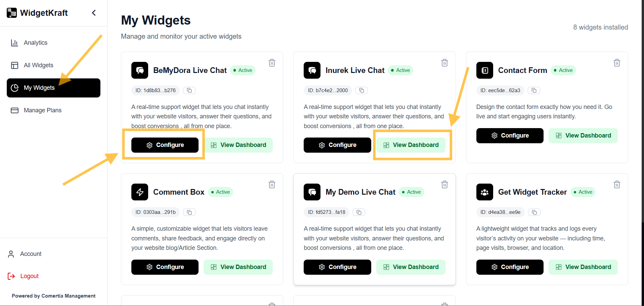This screenshot has width=644, height=306.
Task: View Dashboard for Inurek Live Chat
Action: point(411,145)
